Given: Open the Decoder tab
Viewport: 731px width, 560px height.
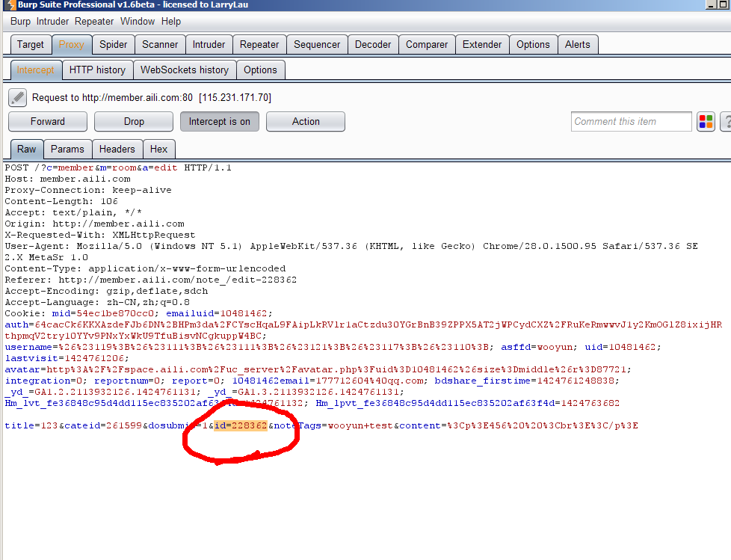Looking at the screenshot, I should pyautogui.click(x=373, y=44).
